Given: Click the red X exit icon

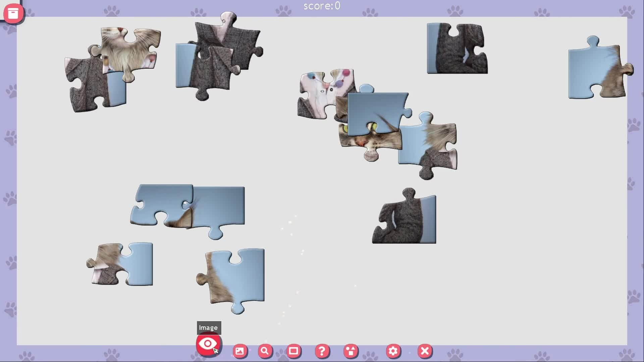Looking at the screenshot, I should (425, 351).
